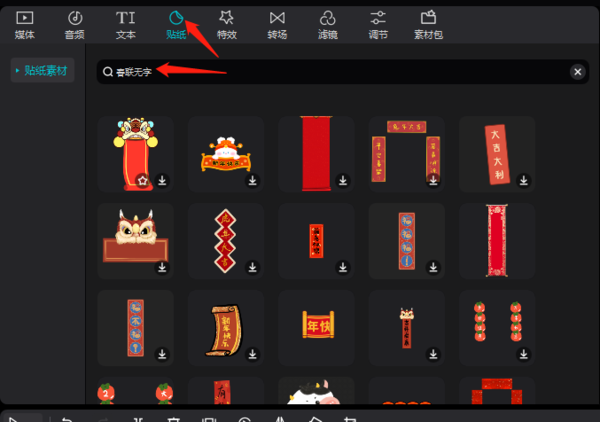The height and width of the screenshot is (422, 600).
Task: Clear the search box with X button
Action: (577, 72)
